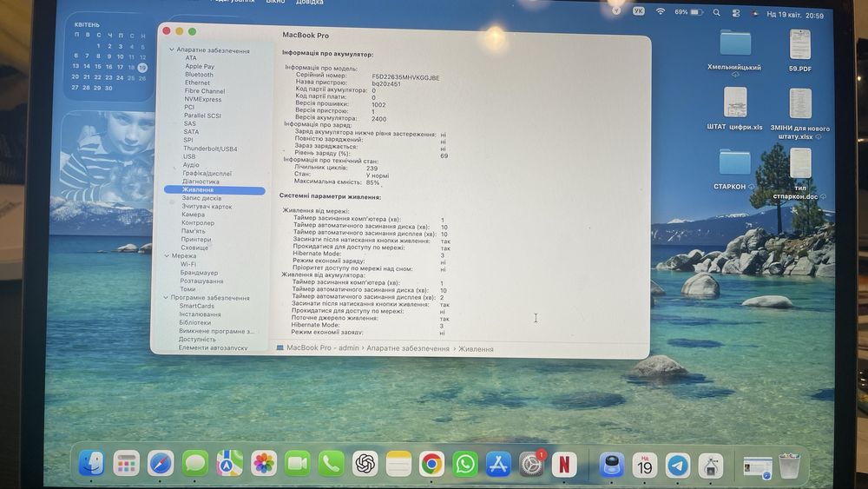Select Графіка/дисплеї in sidebar
Screen dimensions: 868x489
[207, 174]
